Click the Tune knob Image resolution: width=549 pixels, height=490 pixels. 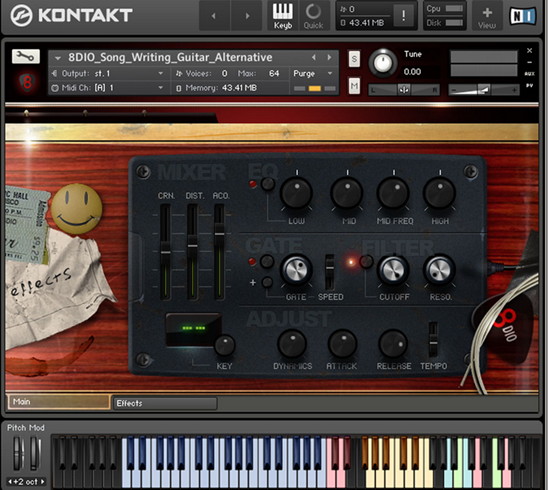point(383,63)
